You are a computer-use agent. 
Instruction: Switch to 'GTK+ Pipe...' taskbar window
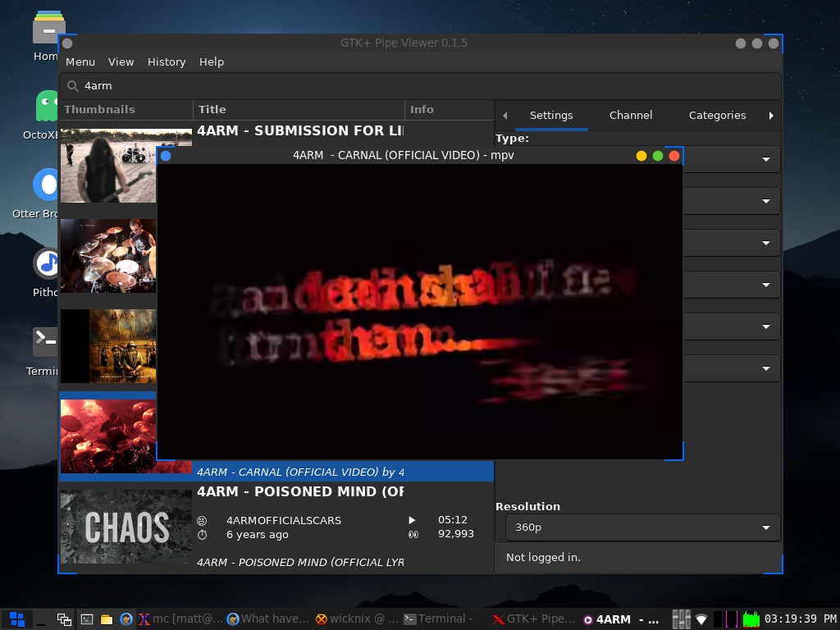point(533,619)
